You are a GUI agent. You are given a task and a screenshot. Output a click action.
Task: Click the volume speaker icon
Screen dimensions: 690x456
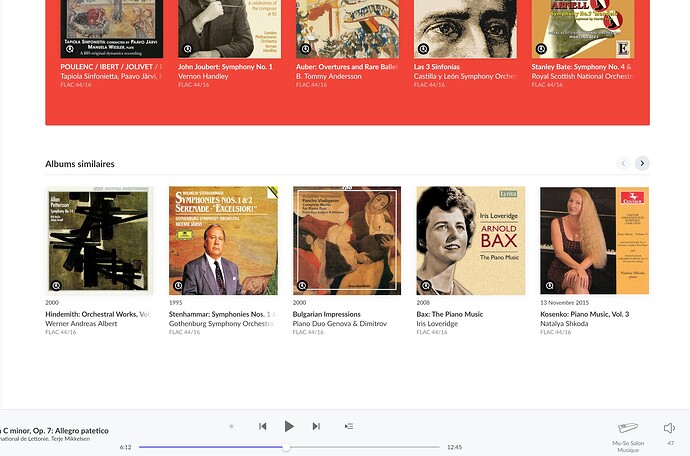[669, 428]
